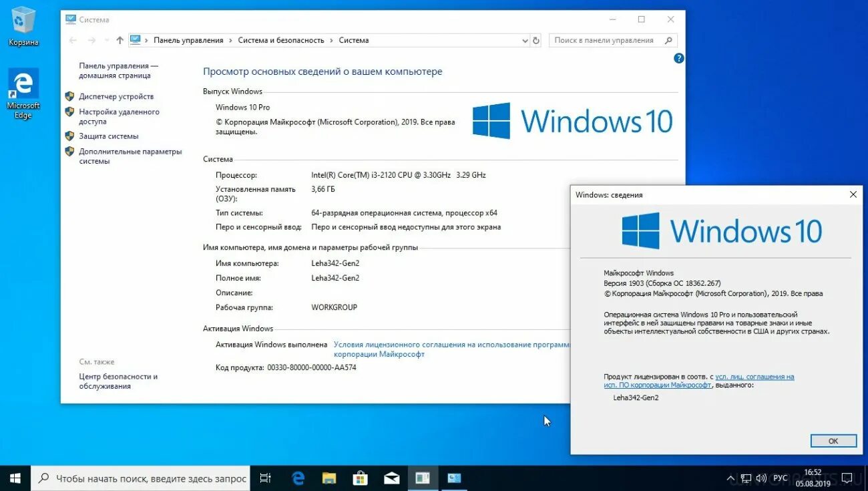This screenshot has height=491, width=868.
Task: Open the Windows Start menu
Action: click(15, 478)
